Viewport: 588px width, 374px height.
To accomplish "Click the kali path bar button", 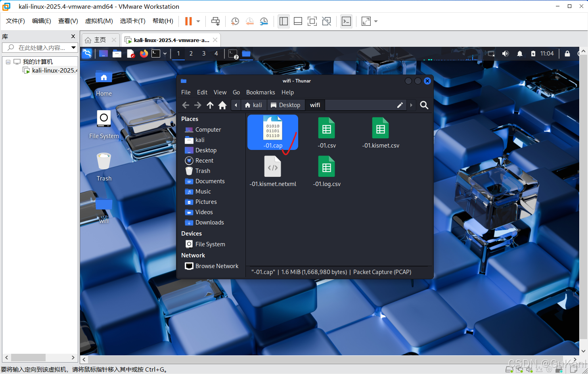I will tap(254, 105).
